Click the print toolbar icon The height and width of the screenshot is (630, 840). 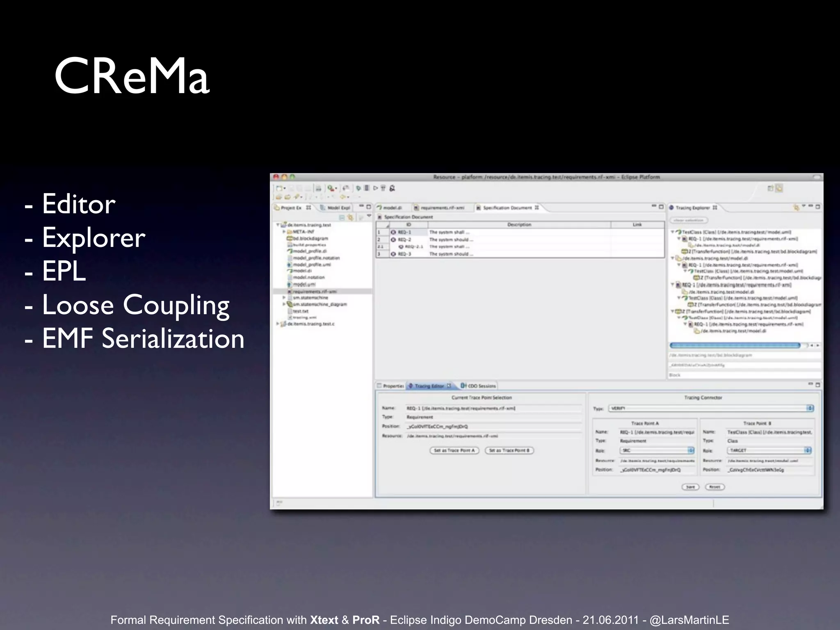click(318, 188)
